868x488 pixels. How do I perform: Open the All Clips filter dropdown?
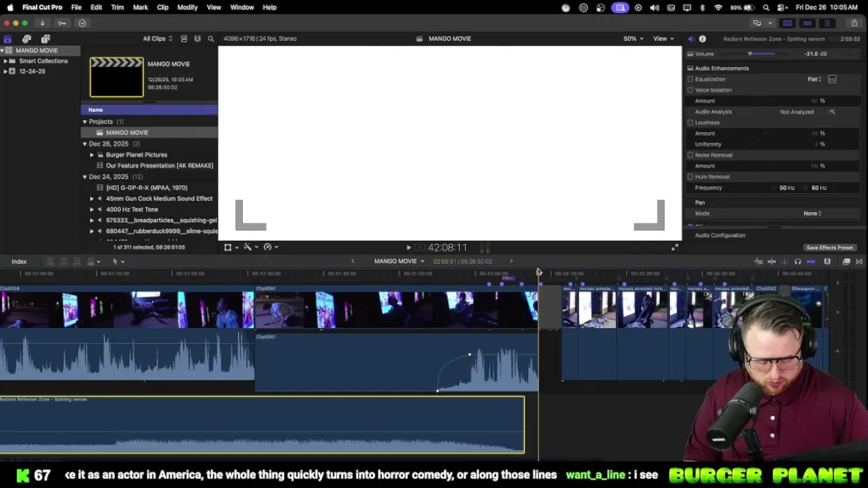(x=157, y=39)
